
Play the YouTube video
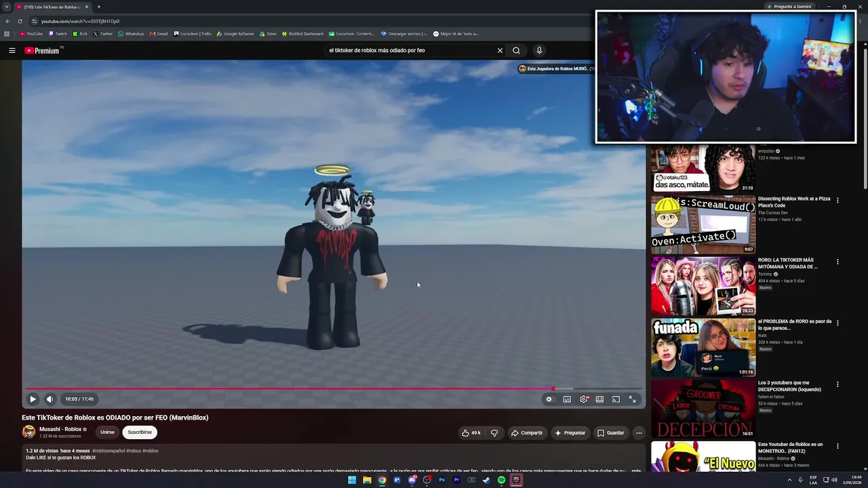(x=33, y=399)
